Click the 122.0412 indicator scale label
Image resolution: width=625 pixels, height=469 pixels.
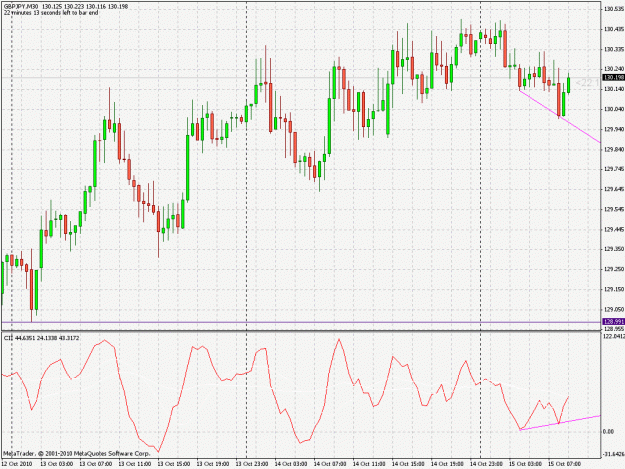coord(614,336)
